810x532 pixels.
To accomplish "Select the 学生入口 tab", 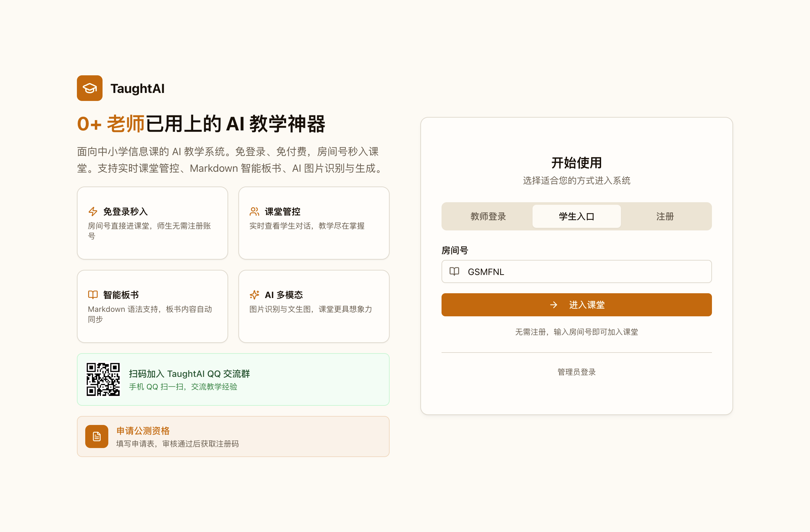I will coord(576,216).
